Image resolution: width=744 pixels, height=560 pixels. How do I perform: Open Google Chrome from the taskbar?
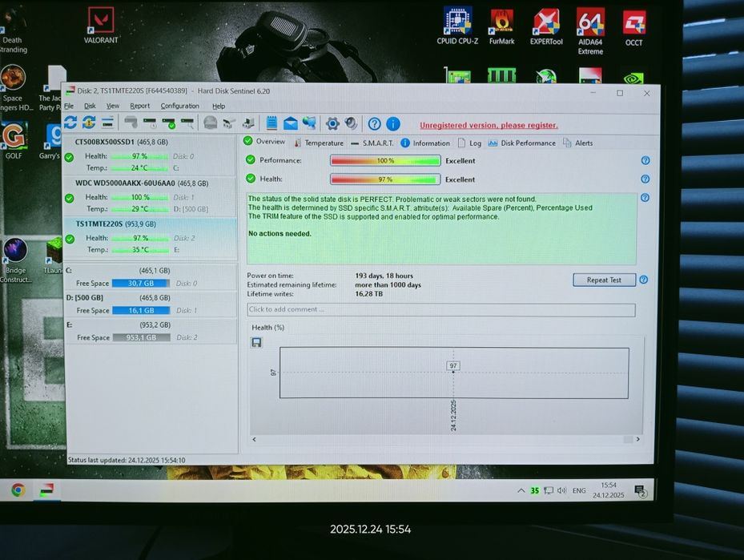click(x=18, y=489)
